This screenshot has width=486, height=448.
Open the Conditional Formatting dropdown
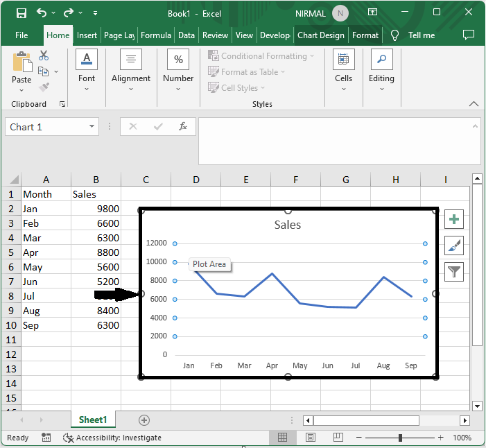point(261,56)
